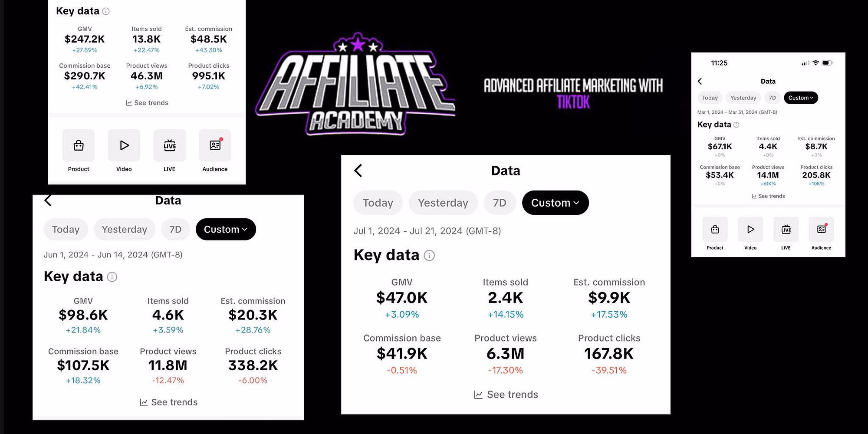The width and height of the screenshot is (868, 434).
Task: Open Custom dropdown above Mar 1 - Mar 31 range
Action: pyautogui.click(x=801, y=98)
